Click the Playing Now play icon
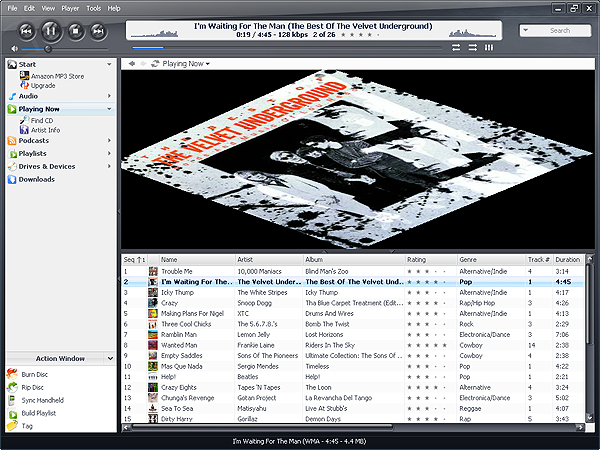The width and height of the screenshot is (600, 450). (12, 109)
